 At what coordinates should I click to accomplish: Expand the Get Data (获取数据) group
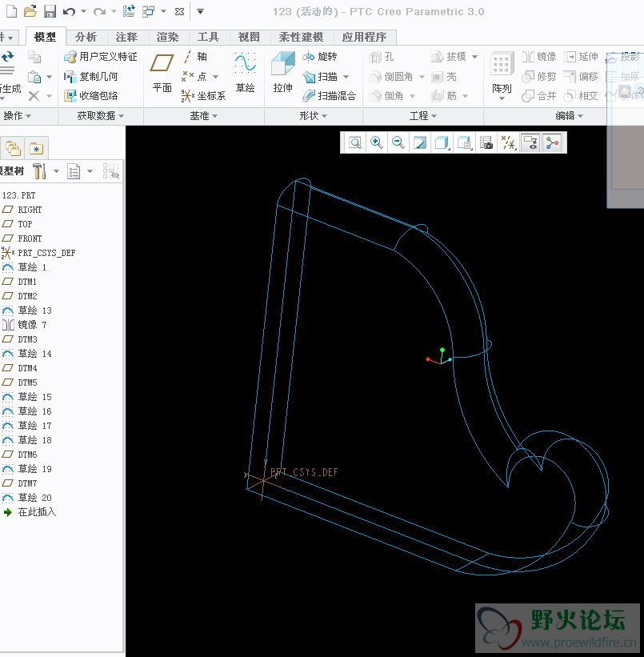click(101, 116)
